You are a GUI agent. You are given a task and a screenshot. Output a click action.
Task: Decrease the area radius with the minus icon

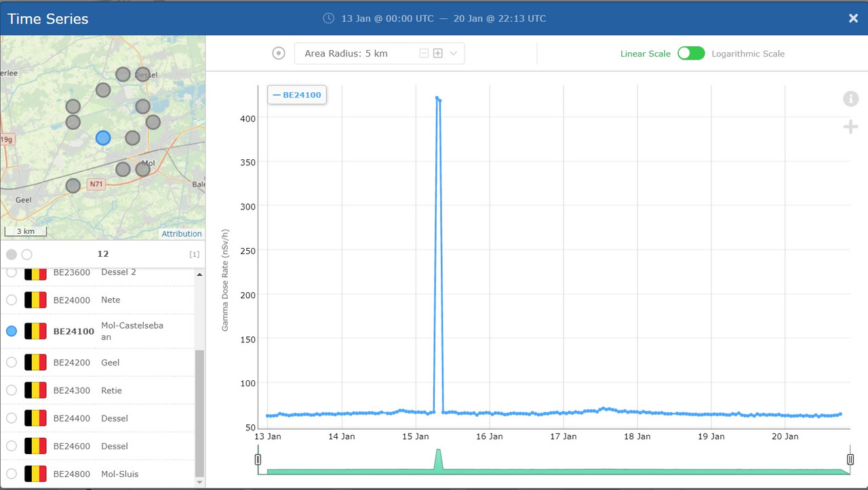424,54
